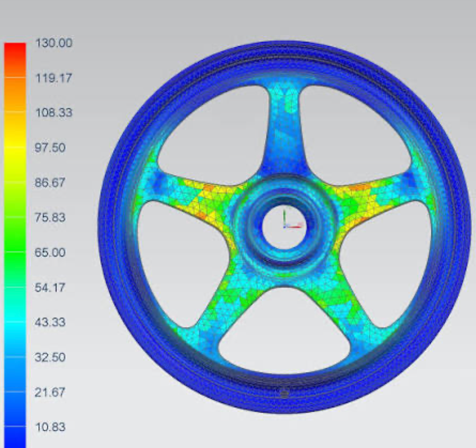Click the 97.50 legend value

tap(50, 148)
